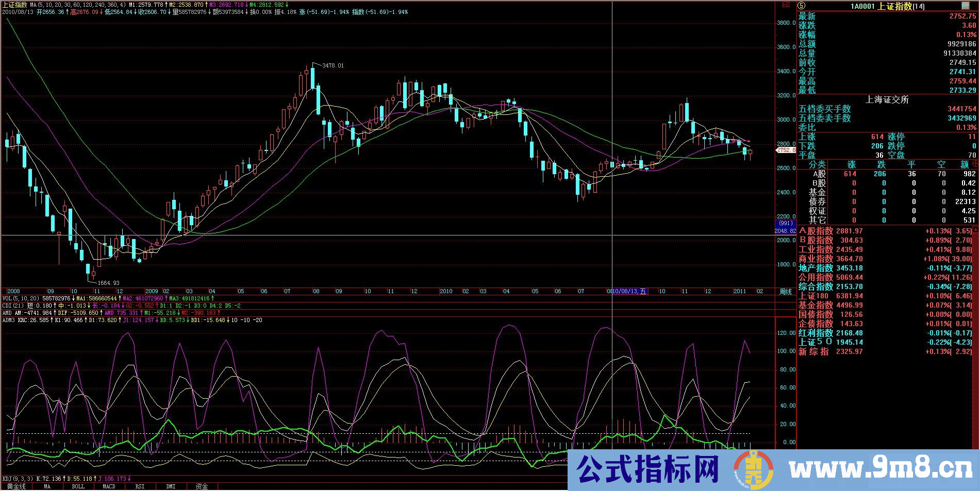Click the 最新 value 2752.75
Screen dimensions: 980x491
963,16
